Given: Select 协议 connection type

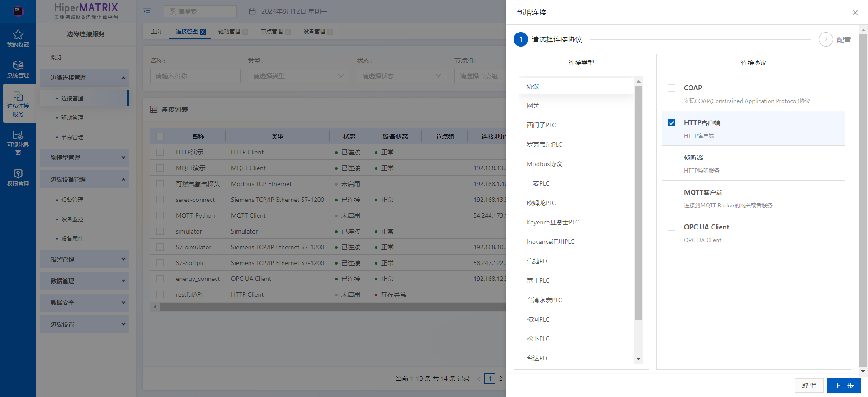Looking at the screenshot, I should point(576,86).
